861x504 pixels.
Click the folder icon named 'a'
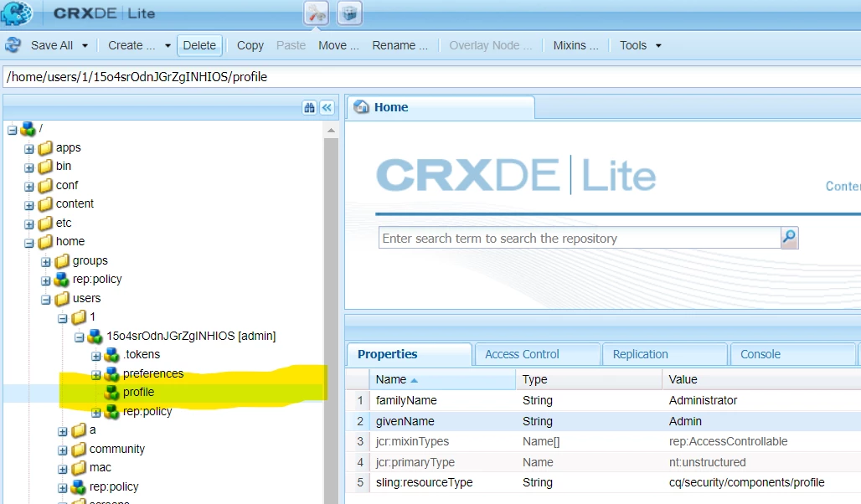click(79, 429)
